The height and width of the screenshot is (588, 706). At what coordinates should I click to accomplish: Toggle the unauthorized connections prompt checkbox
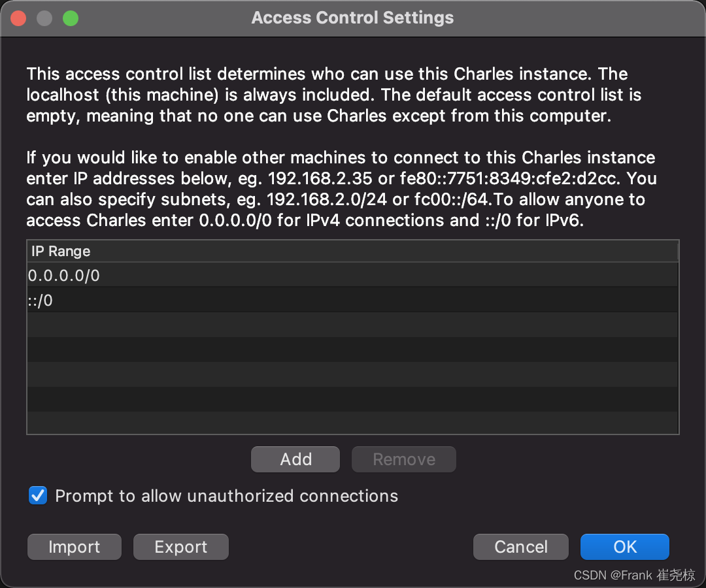[x=38, y=496]
